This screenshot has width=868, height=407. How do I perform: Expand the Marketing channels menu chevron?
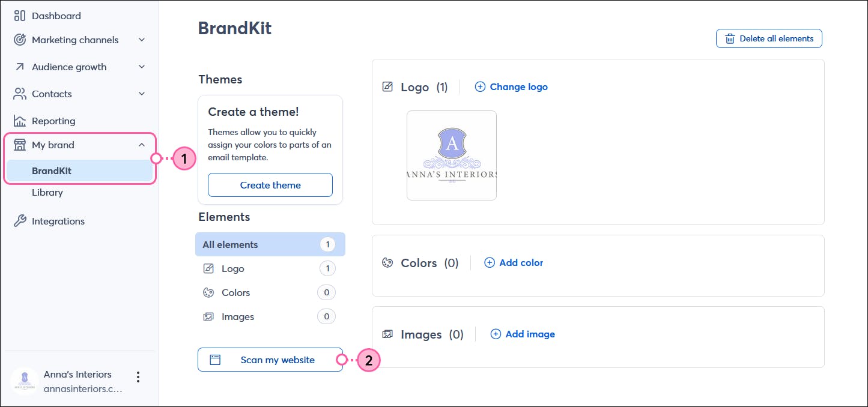pyautogui.click(x=142, y=40)
